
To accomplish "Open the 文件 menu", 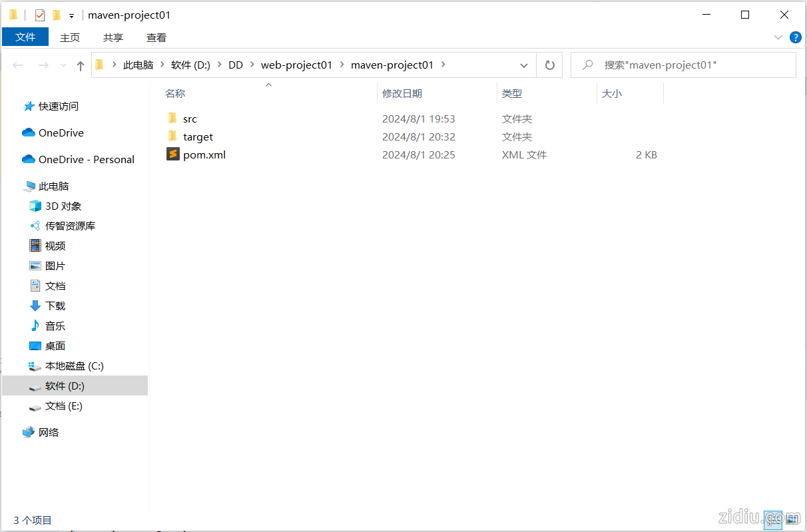I will [25, 37].
